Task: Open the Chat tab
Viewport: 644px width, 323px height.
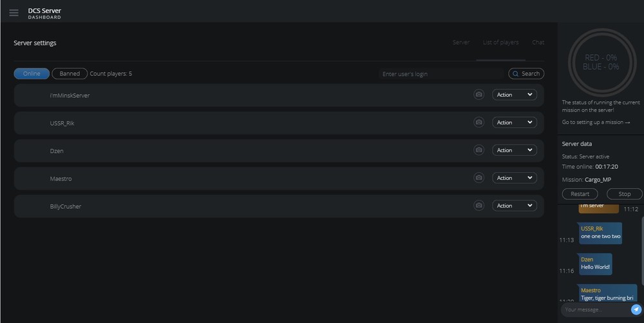Action: [x=538, y=43]
